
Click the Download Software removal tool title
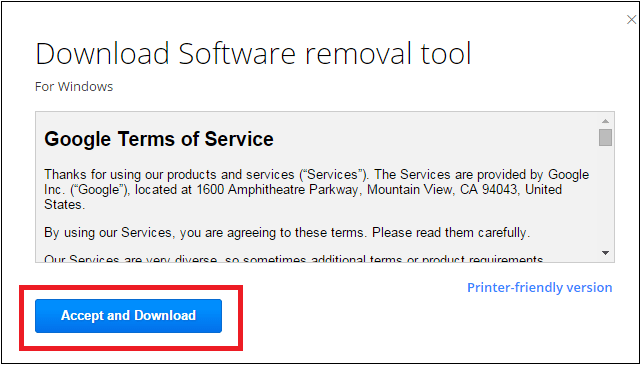(253, 53)
